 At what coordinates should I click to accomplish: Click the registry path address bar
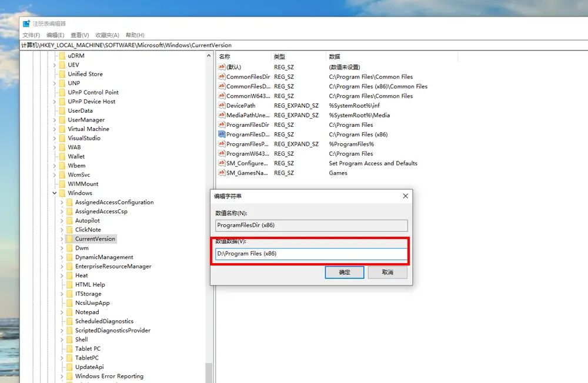[304, 45]
